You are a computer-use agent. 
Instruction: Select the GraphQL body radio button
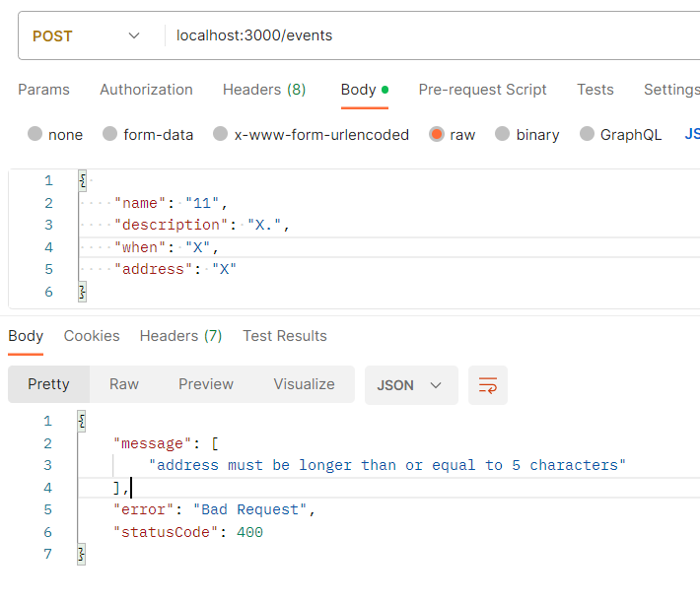[x=588, y=134]
